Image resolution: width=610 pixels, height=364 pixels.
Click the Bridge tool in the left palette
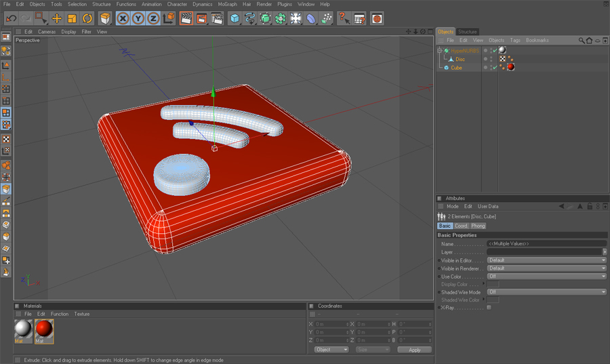click(6, 213)
